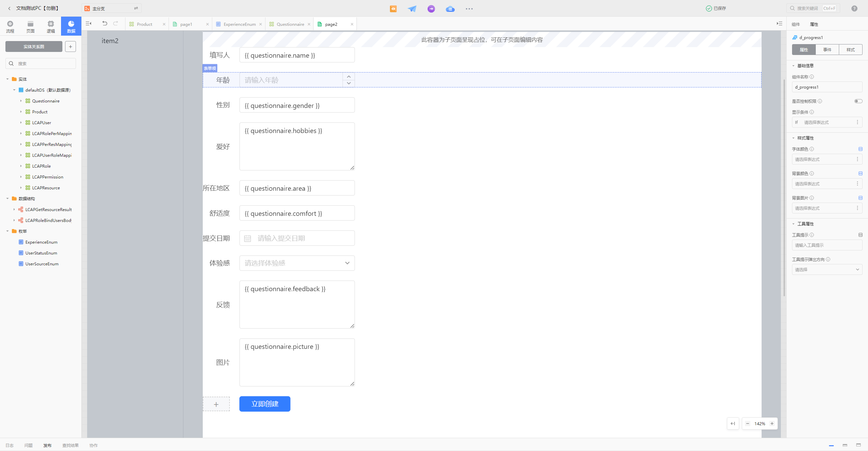The height and width of the screenshot is (451, 868).
Task: Click the zoom in plus icon
Action: coord(772,424)
